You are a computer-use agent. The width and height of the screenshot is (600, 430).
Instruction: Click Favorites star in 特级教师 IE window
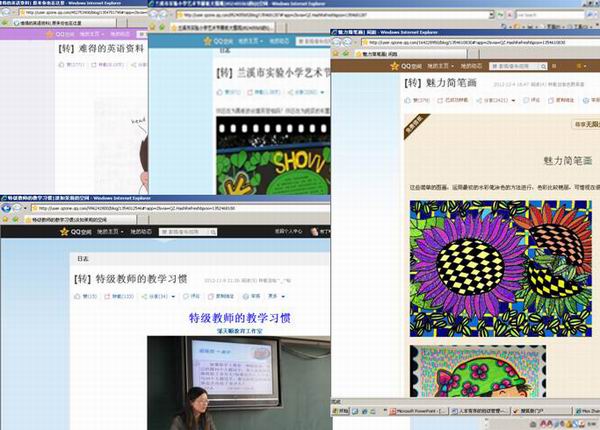(5, 220)
